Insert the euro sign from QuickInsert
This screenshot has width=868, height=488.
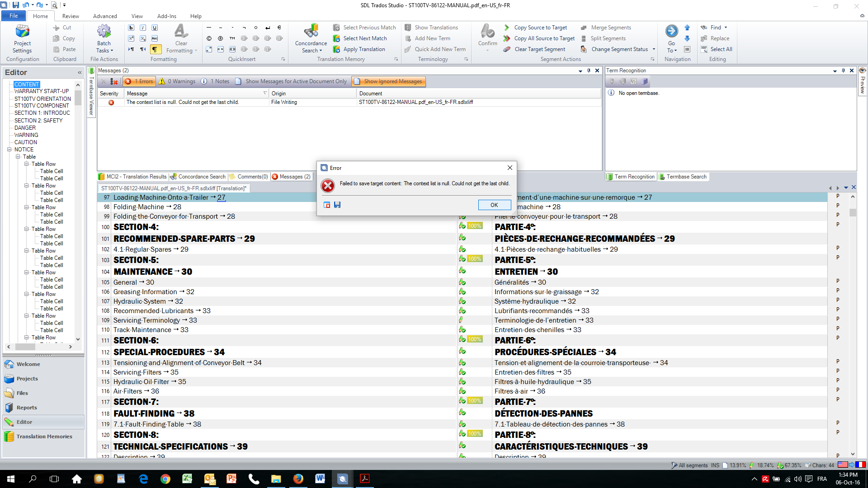click(x=279, y=28)
